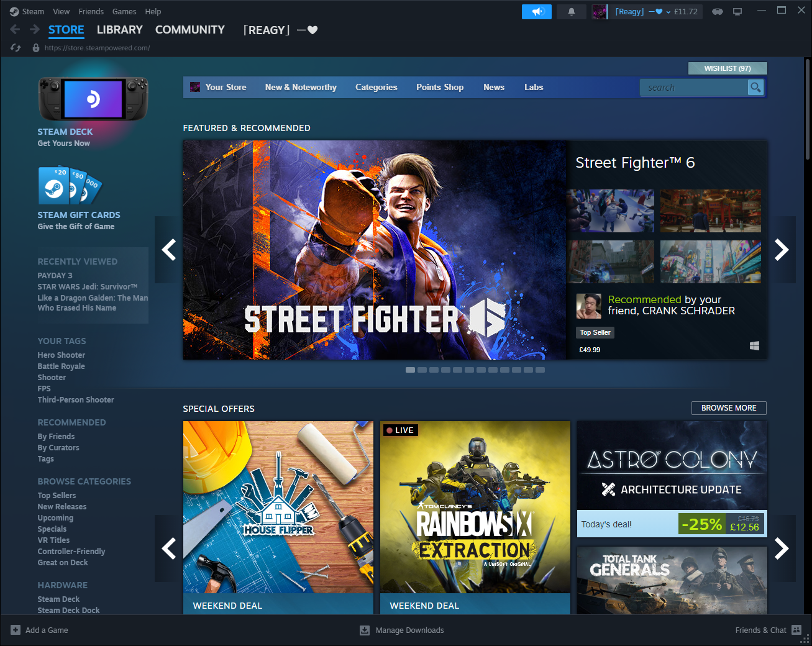This screenshot has height=646, width=812.
Task: Select the Battle Royale tag
Action: pos(61,366)
